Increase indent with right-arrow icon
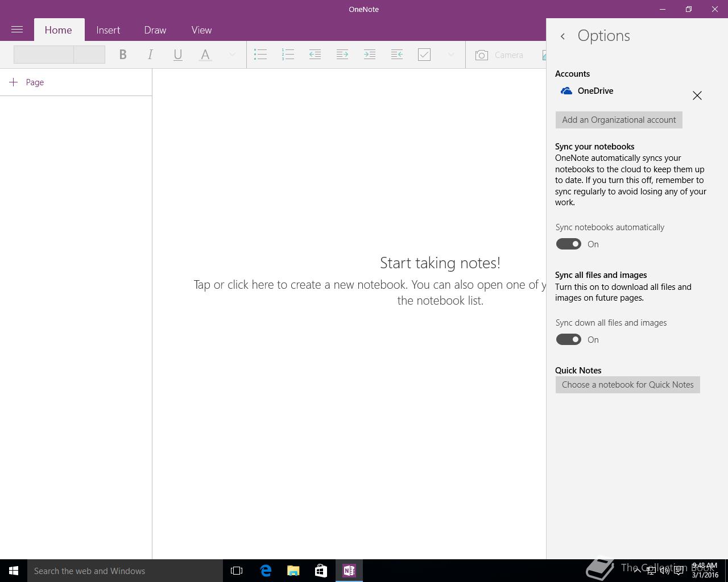This screenshot has width=728, height=582. [342, 55]
